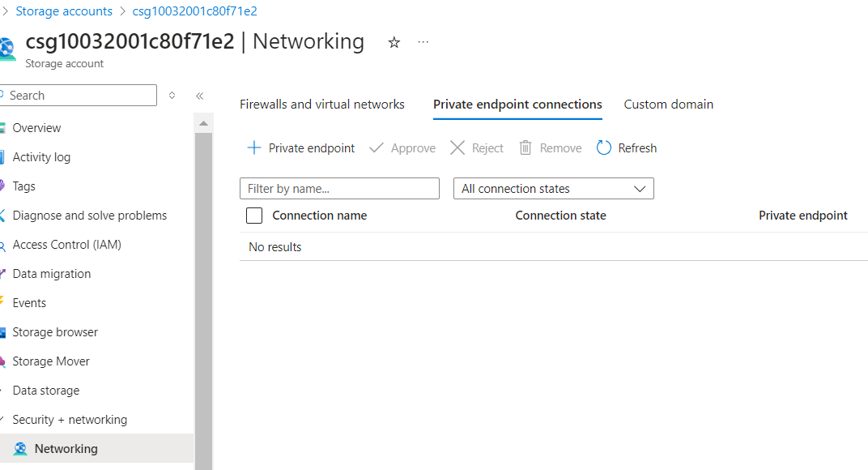Viewport: 868px width, 470px height.
Task: Open the csg10032001c80f71e2 breadcrumb link
Action: coord(194,11)
